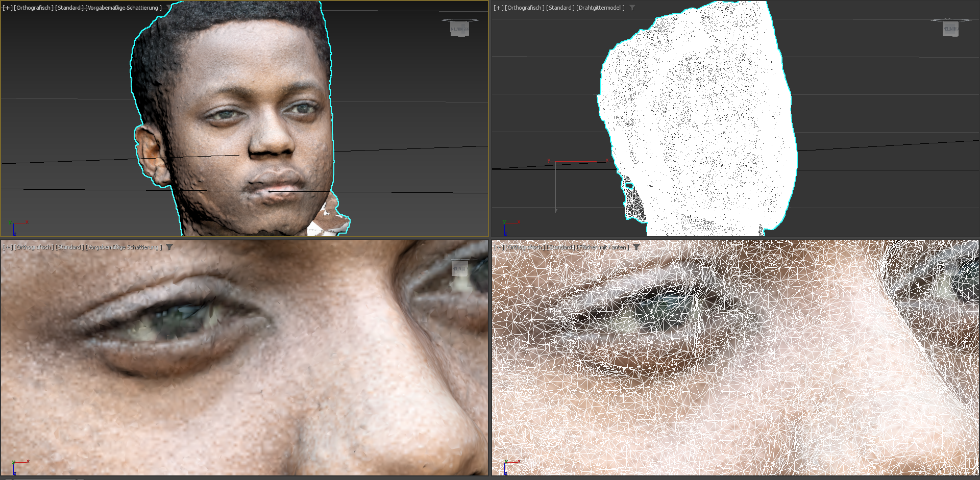This screenshot has width=980, height=480.
Task: Click the ViewCube in the wireframe viewport
Action: click(x=950, y=28)
